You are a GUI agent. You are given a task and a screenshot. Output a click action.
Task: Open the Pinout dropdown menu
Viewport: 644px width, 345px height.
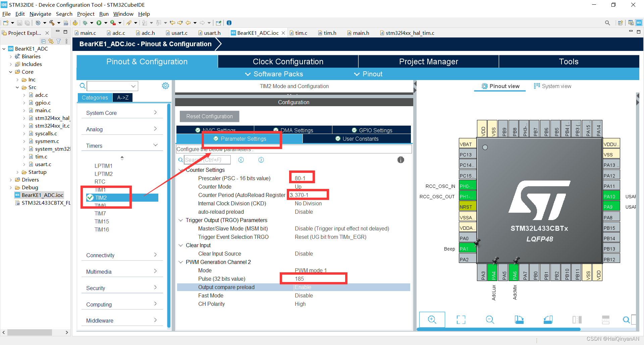point(368,74)
